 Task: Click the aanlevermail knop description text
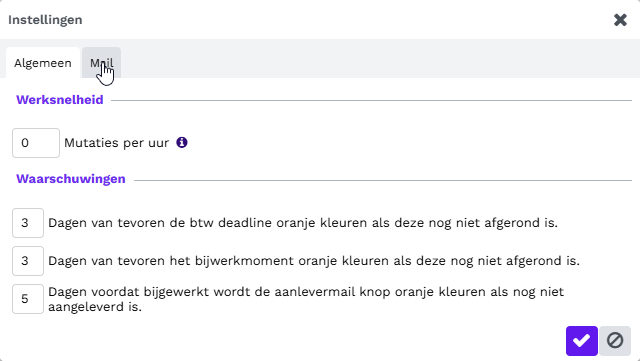pyautogui.click(x=306, y=299)
